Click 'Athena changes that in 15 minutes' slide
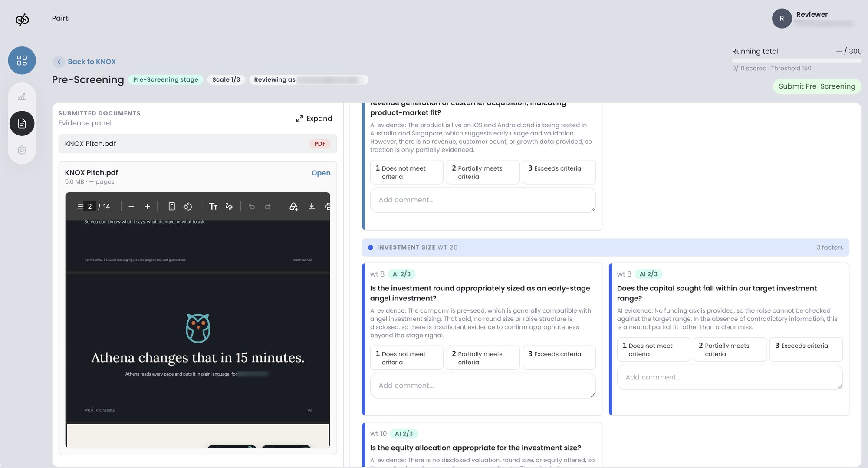Viewport: 868px width, 468px height. point(197,348)
